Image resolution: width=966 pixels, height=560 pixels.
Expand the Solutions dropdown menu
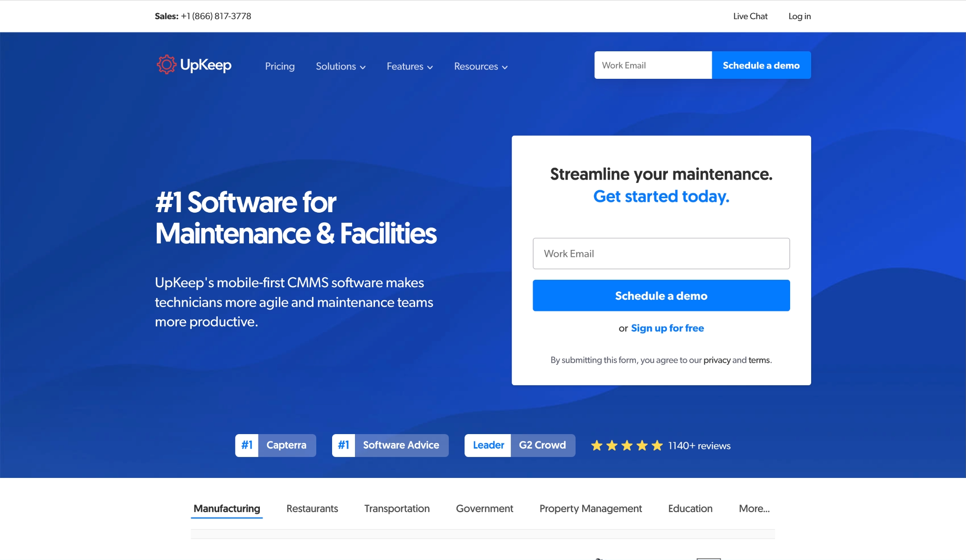pos(341,67)
